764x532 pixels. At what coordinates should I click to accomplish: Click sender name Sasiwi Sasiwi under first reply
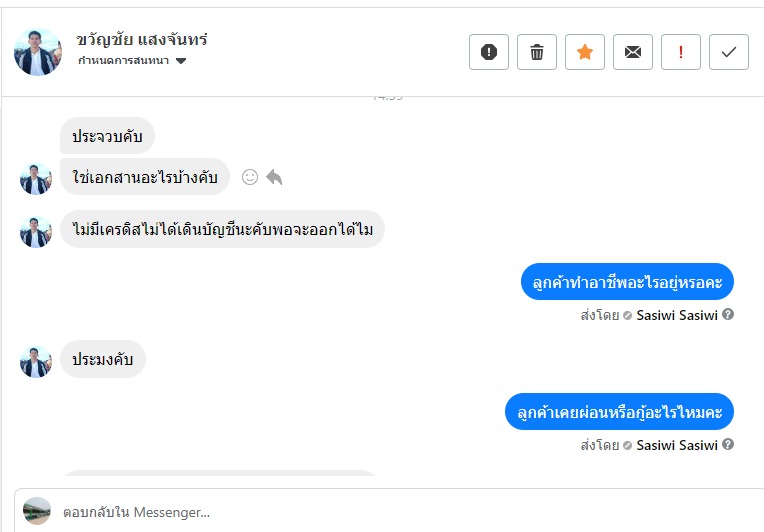click(676, 315)
